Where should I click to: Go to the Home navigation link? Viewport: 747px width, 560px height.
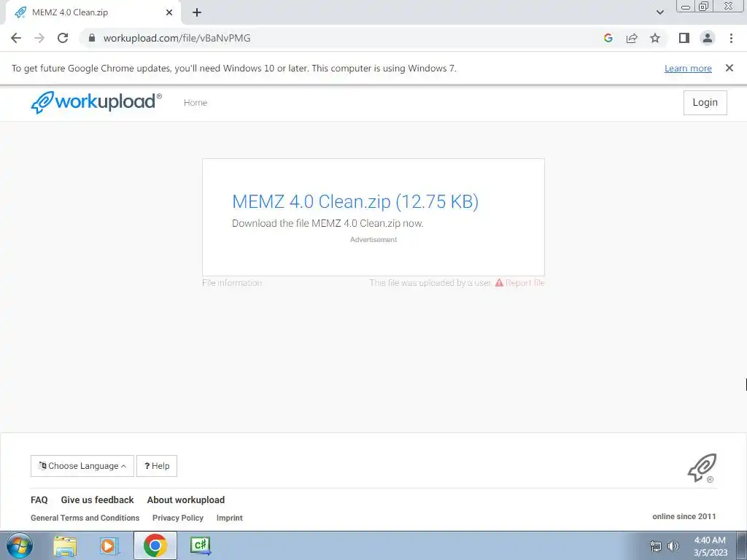196,102
